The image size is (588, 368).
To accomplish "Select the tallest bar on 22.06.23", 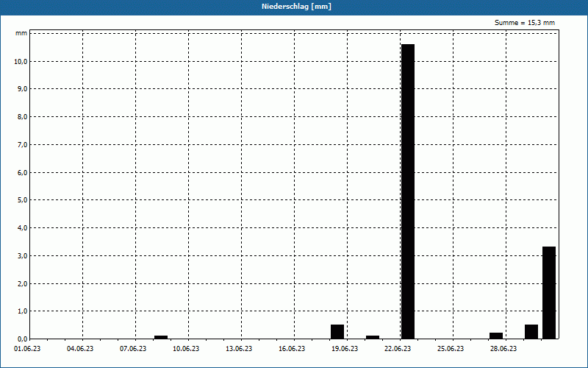I will pos(408,191).
